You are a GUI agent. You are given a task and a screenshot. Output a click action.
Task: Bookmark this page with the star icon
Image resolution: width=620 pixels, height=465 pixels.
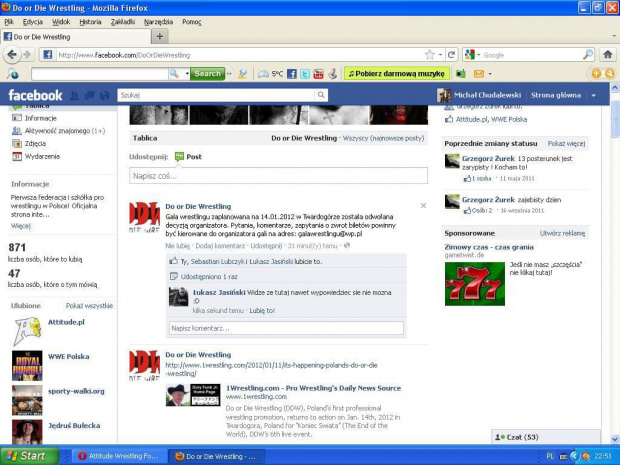click(429, 55)
